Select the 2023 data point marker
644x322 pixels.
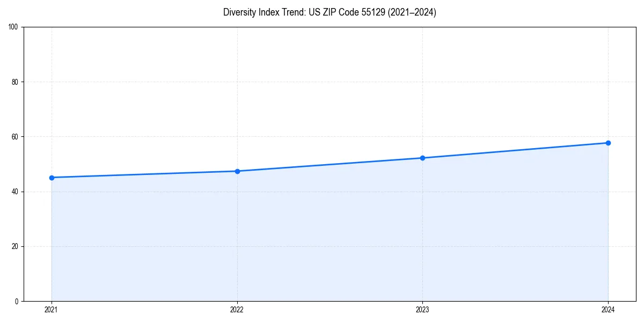point(423,158)
